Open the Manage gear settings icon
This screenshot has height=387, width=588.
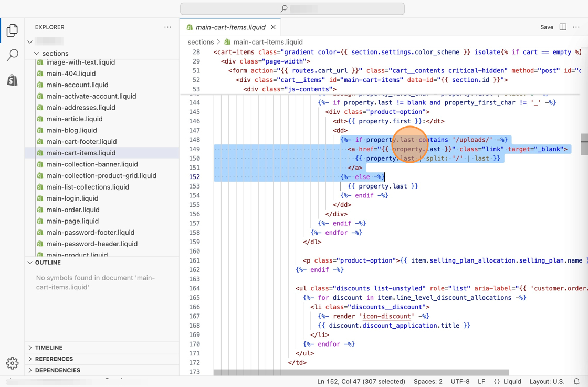coord(12,363)
